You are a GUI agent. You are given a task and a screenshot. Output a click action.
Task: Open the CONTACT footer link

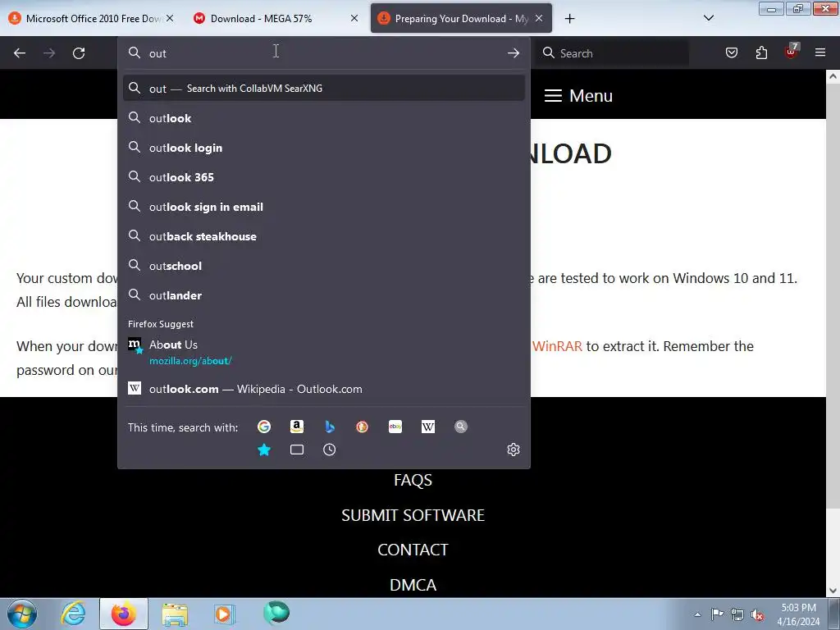click(413, 550)
